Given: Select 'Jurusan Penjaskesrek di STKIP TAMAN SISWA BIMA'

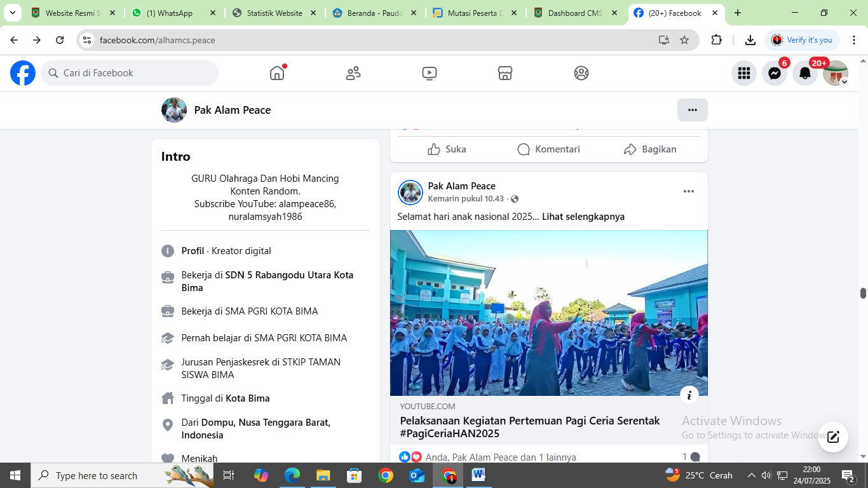Looking at the screenshot, I should click(261, 369).
